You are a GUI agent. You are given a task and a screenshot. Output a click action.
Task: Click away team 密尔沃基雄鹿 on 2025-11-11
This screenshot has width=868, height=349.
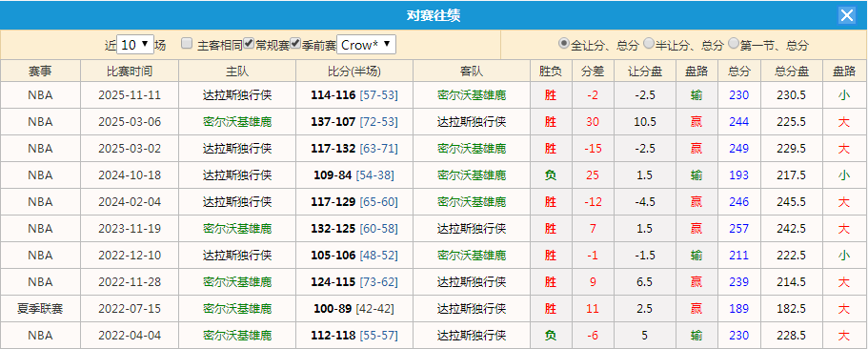[472, 95]
